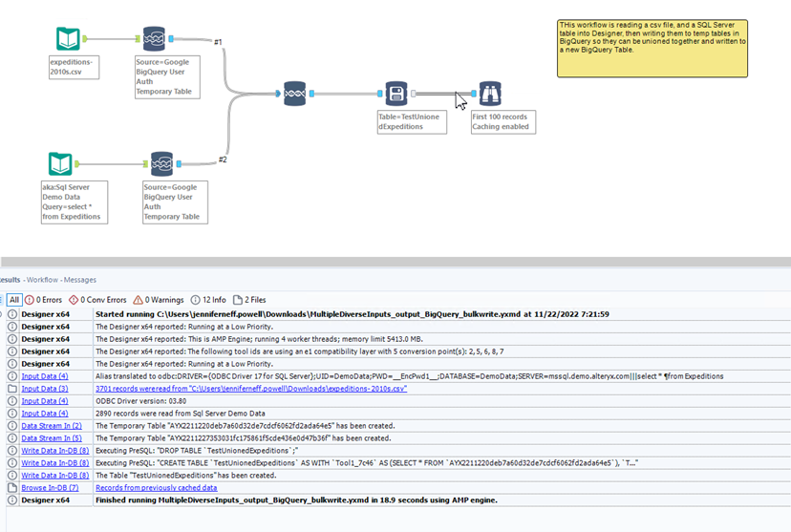
Task: Open Input Data (3) link
Action: point(44,389)
